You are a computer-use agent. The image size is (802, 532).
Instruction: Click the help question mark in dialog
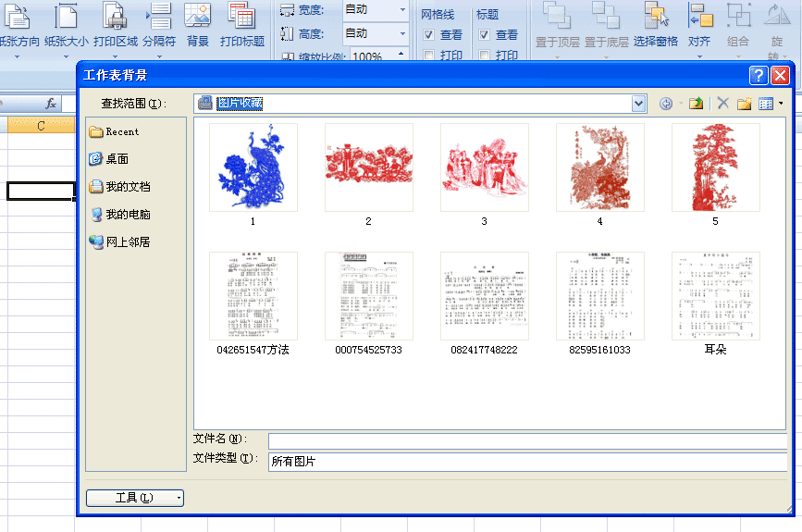[759, 75]
